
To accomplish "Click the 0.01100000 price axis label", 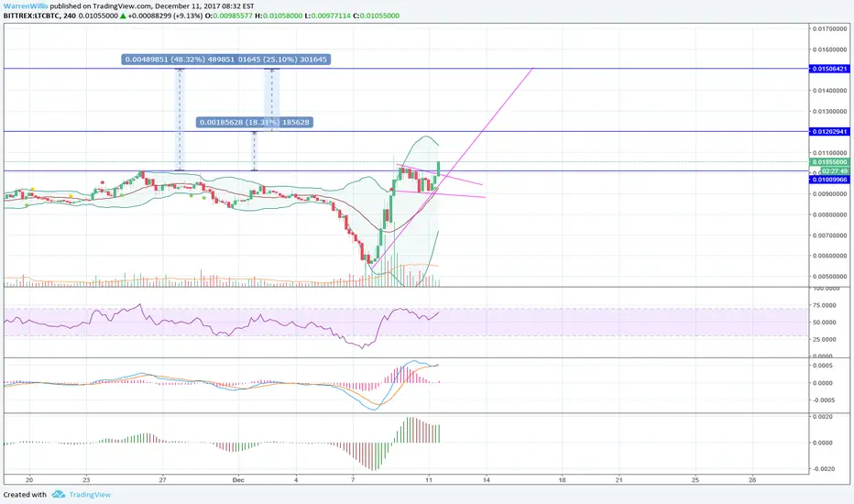I will tap(829, 152).
